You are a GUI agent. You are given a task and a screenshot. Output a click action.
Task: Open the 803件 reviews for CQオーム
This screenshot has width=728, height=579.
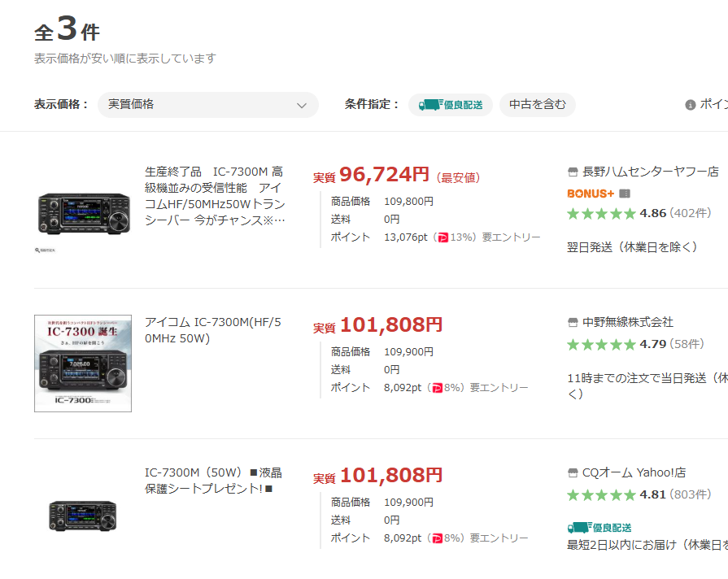click(x=690, y=494)
